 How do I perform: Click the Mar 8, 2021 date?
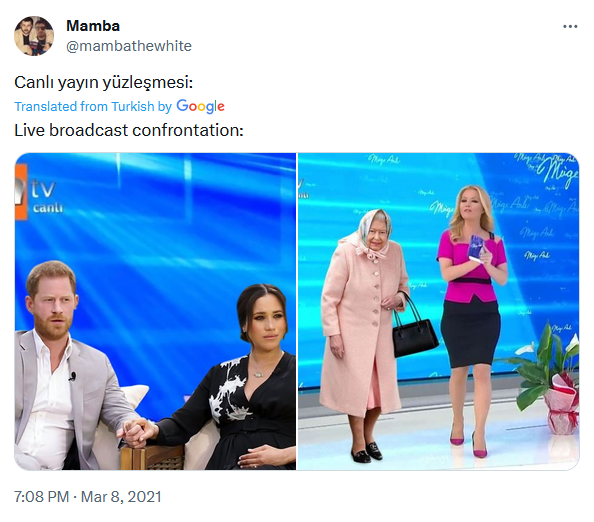tap(121, 497)
